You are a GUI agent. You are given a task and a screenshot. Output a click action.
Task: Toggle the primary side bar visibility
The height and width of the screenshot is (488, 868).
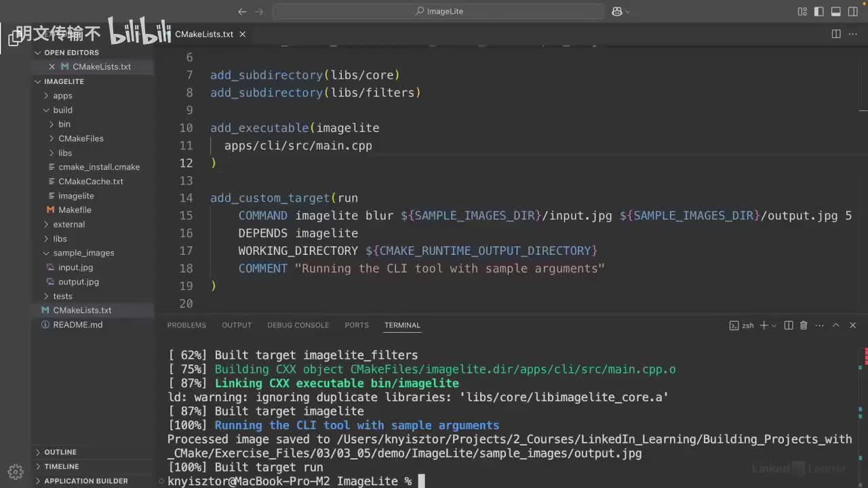pos(819,12)
